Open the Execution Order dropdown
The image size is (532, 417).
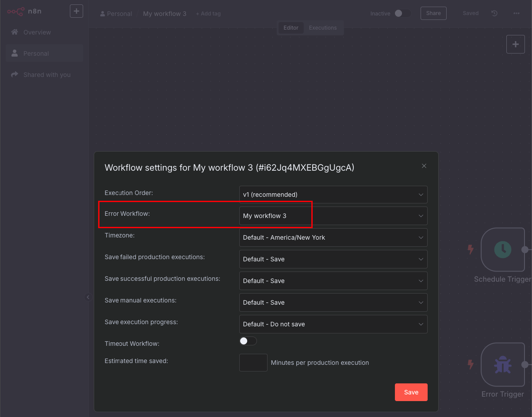[x=333, y=195]
